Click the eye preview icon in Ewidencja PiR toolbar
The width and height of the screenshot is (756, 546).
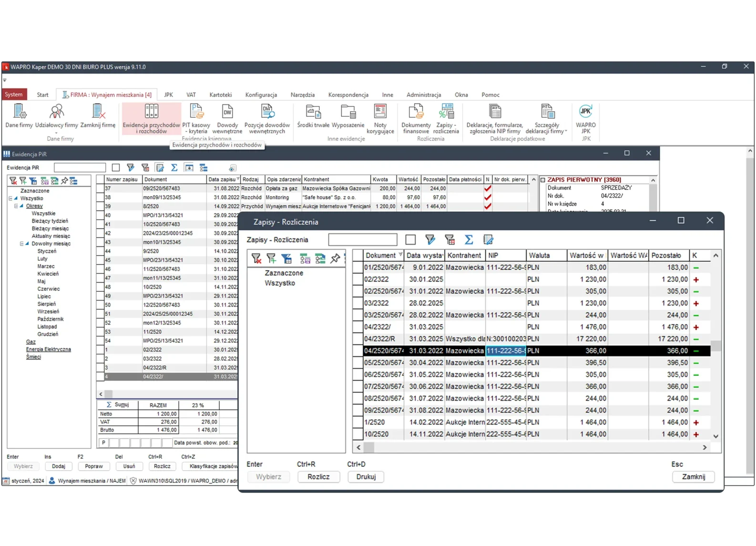[x=232, y=168]
